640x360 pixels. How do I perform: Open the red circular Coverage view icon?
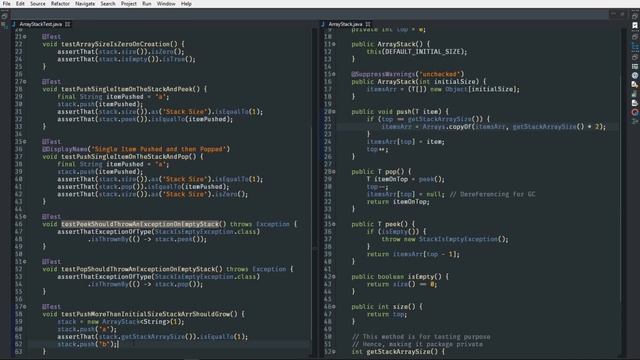[635, 112]
